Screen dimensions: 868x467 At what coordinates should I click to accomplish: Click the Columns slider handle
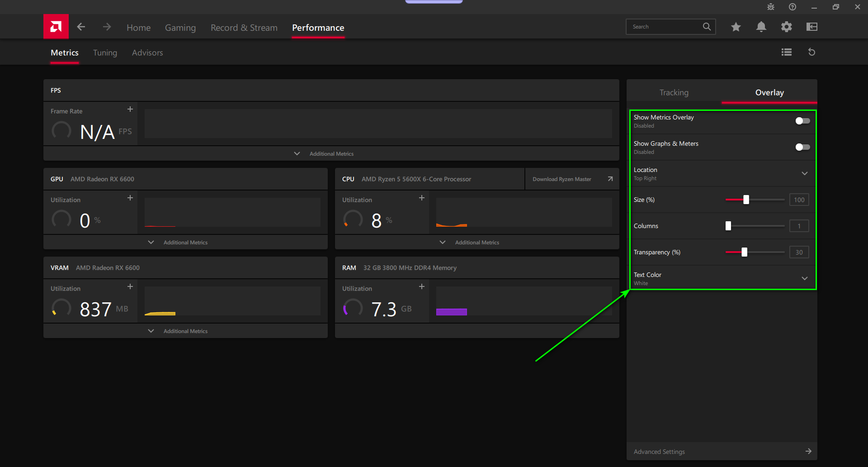click(728, 226)
